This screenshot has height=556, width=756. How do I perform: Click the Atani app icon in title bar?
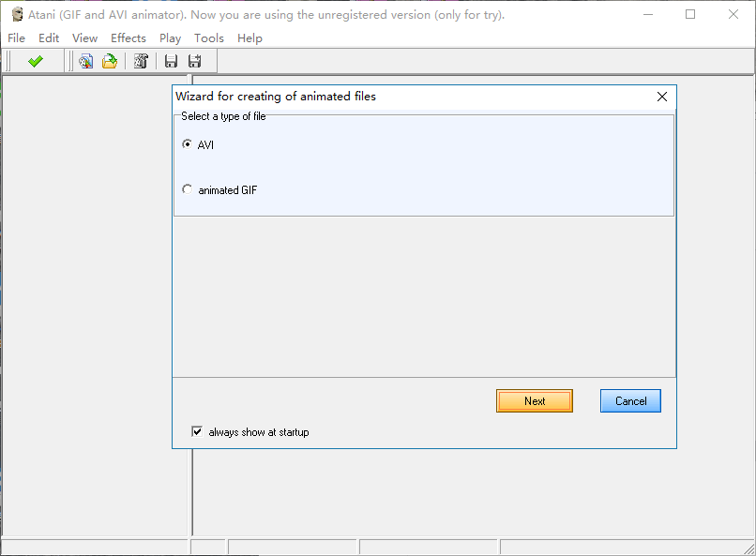coord(16,14)
